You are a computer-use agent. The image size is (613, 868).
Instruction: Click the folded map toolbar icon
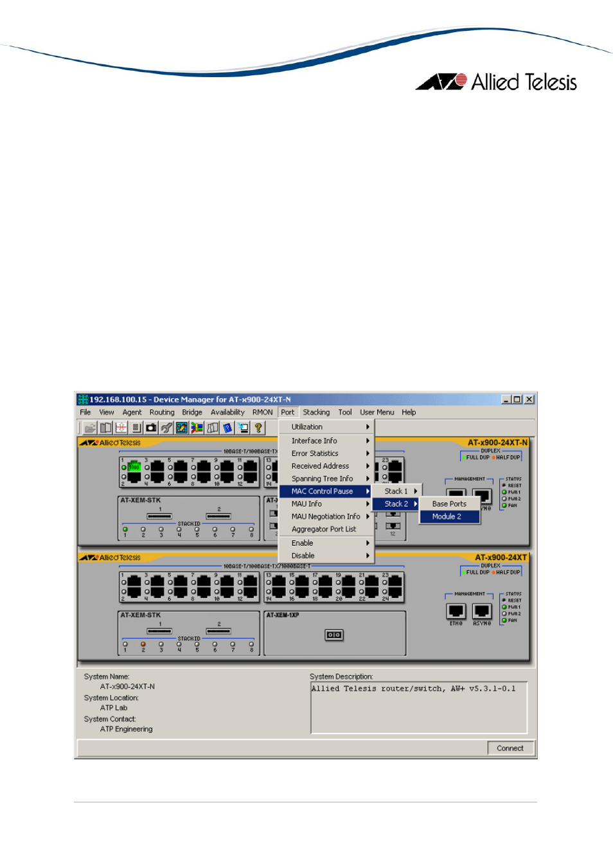click(x=212, y=428)
